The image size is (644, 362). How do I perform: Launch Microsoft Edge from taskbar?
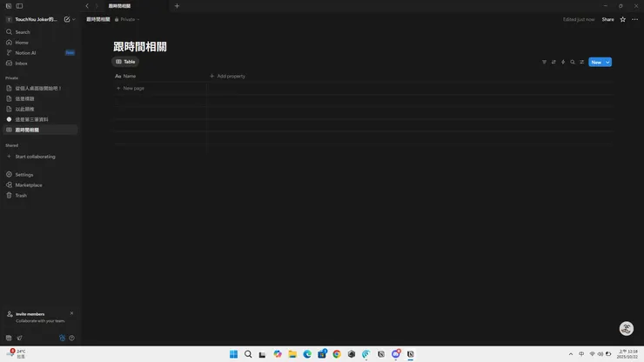(x=307, y=354)
